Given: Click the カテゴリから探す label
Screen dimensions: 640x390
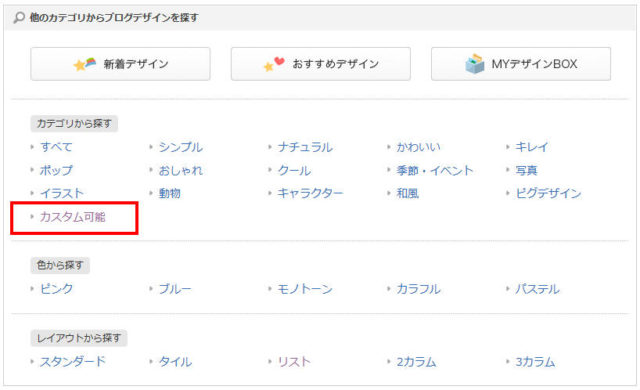Looking at the screenshot, I should point(74,124).
